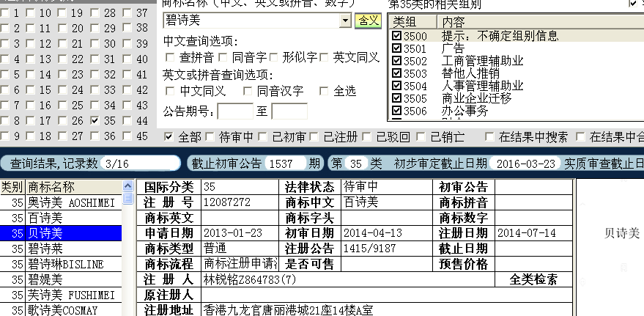
Task: Click the 含义 button
Action: tap(368, 21)
